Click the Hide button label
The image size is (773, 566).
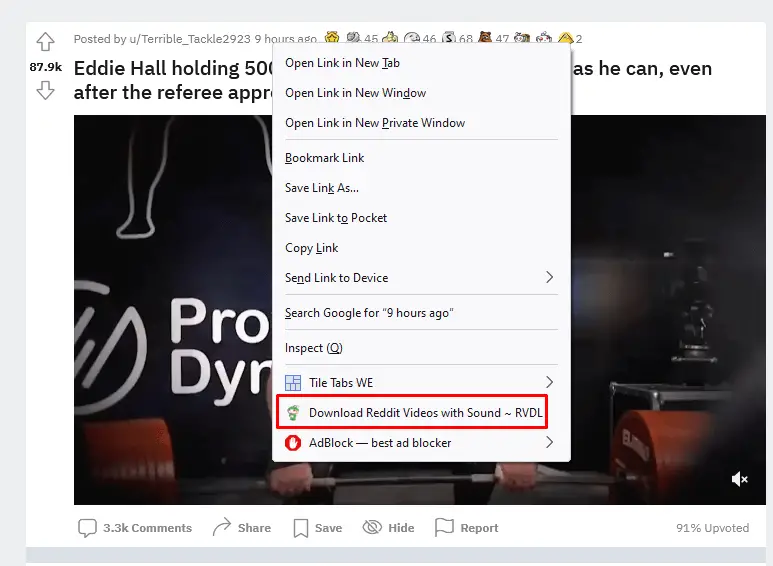click(x=401, y=528)
